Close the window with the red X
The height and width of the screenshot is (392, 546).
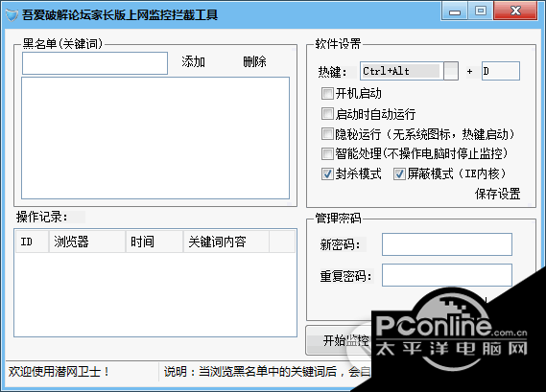pyautogui.click(x=515, y=11)
